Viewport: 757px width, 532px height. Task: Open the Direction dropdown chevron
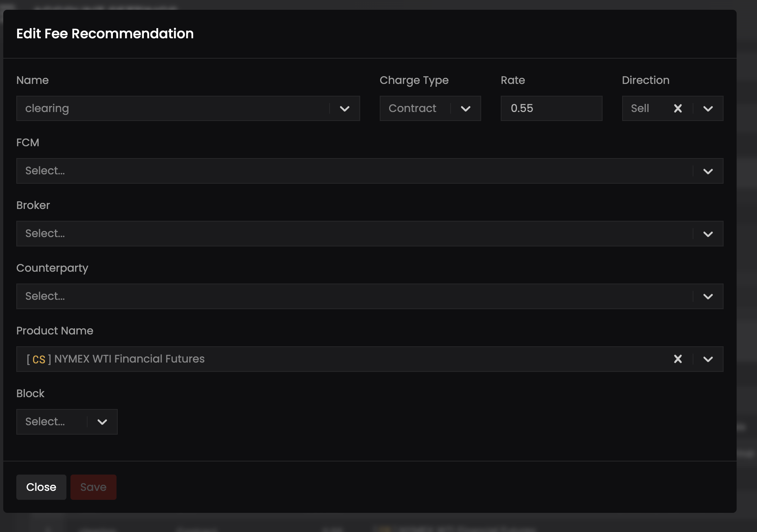pos(708,109)
